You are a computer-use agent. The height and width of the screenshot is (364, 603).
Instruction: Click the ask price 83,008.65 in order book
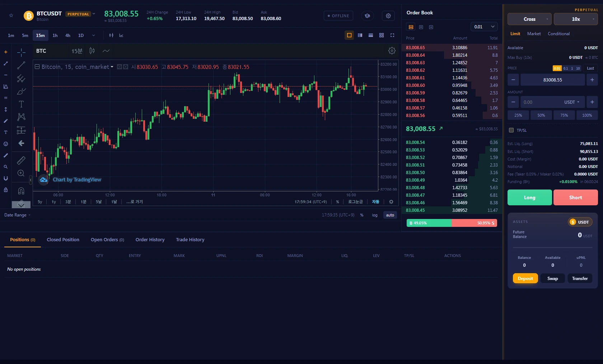(415, 48)
